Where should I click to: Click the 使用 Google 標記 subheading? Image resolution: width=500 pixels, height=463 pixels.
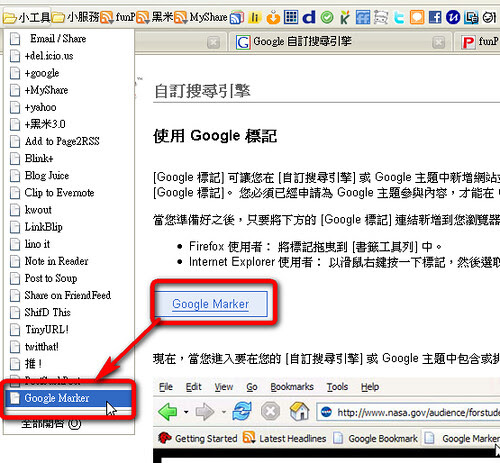(x=215, y=136)
